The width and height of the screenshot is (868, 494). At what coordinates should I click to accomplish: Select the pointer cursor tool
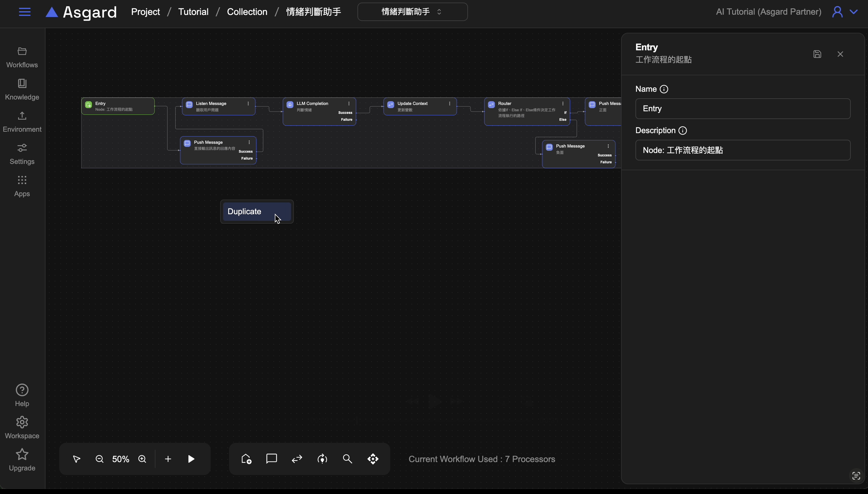tap(76, 459)
